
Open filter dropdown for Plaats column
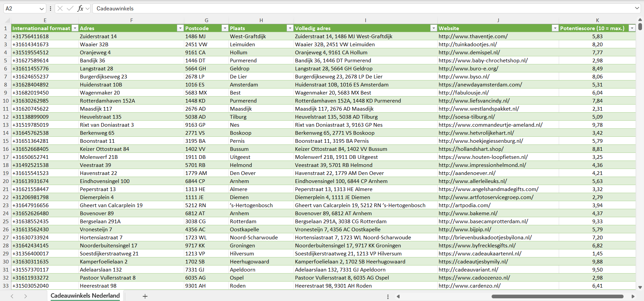(290, 28)
